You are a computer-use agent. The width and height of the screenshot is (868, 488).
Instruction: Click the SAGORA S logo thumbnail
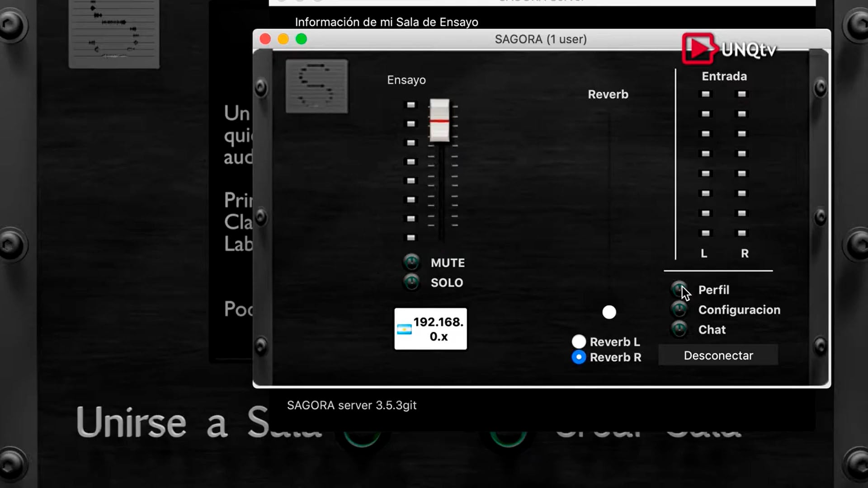pos(317,86)
